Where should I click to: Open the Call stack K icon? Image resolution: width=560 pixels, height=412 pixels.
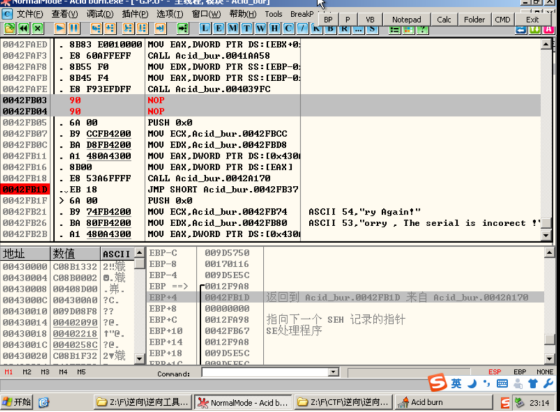coord(316,29)
